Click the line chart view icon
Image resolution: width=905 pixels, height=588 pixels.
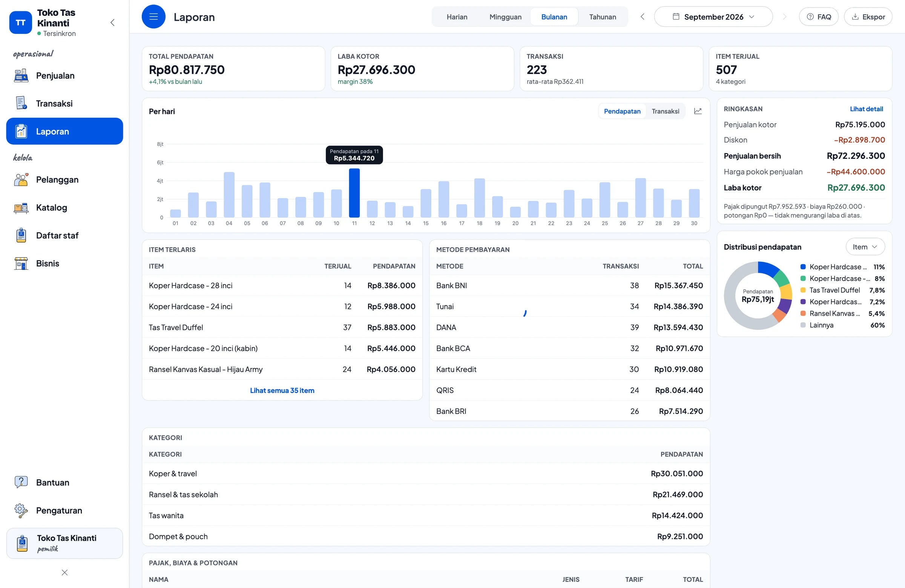click(698, 111)
